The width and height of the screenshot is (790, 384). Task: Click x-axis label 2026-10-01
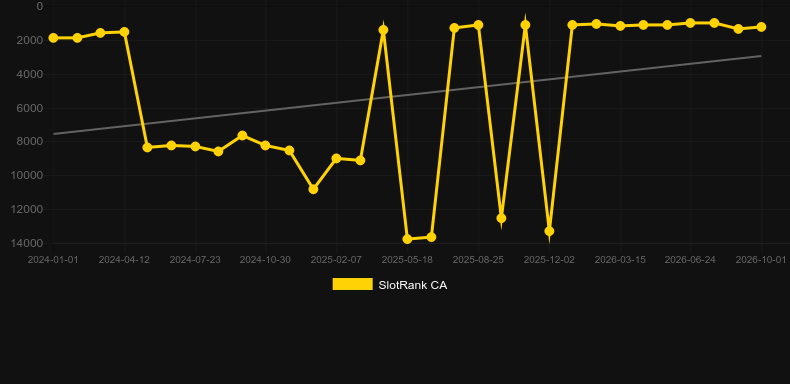(x=761, y=260)
